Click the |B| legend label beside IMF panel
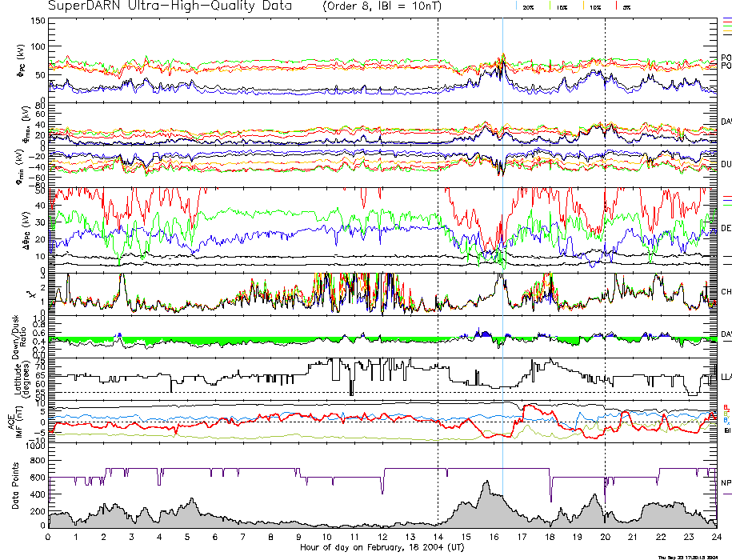 pyautogui.click(x=726, y=430)
